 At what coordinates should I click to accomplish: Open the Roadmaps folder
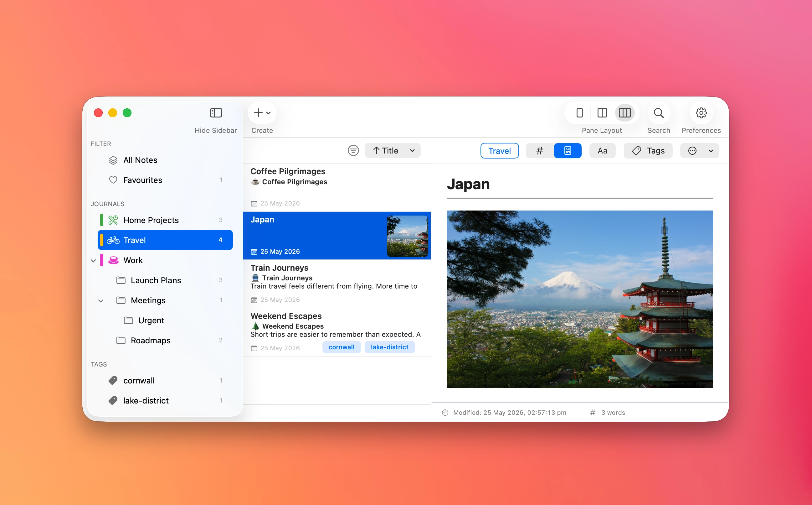click(165, 340)
